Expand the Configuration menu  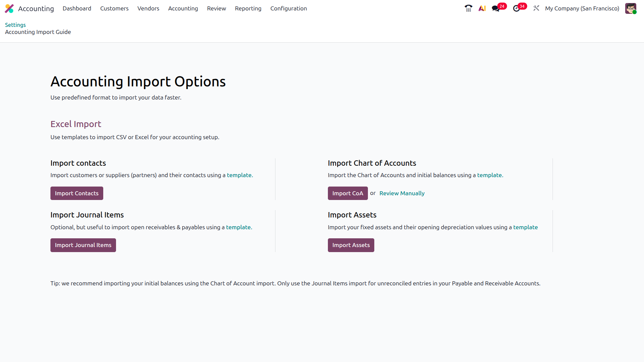(x=289, y=8)
